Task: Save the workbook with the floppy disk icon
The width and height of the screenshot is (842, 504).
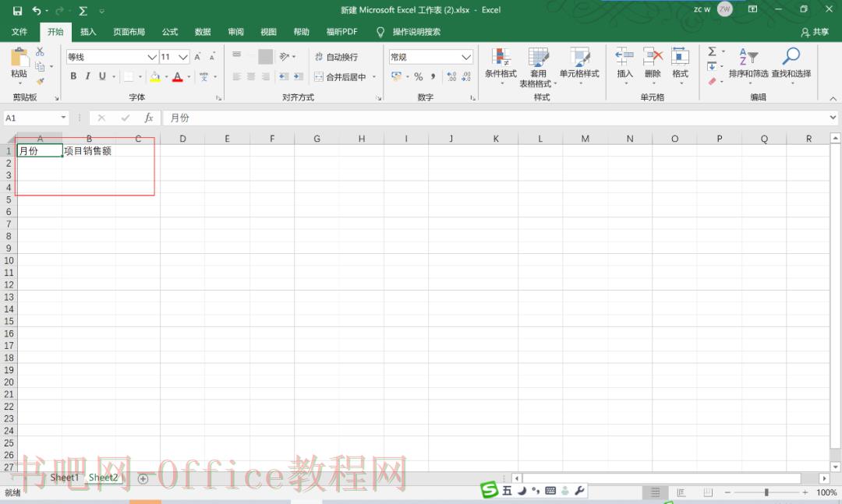Action: [x=17, y=10]
